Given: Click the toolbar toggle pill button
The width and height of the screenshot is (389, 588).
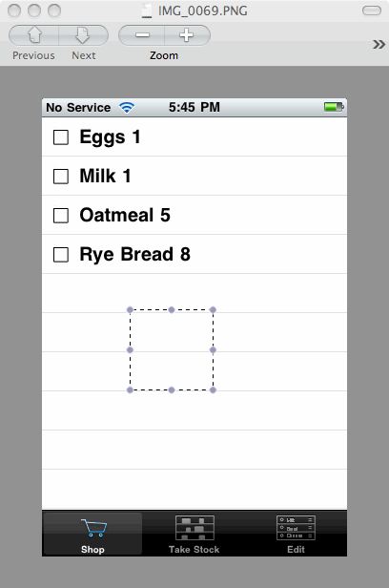Looking at the screenshot, I should (372, 10).
